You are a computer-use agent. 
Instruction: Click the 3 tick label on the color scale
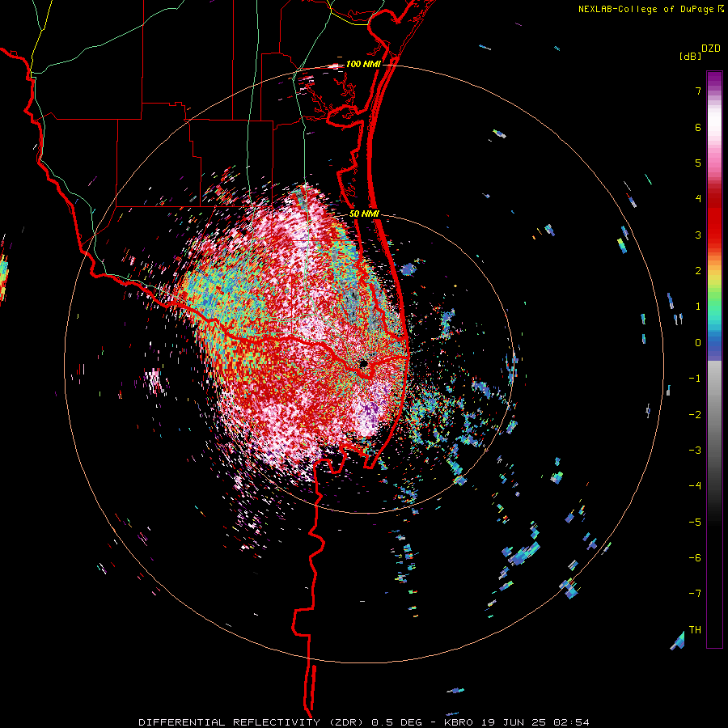(698, 235)
